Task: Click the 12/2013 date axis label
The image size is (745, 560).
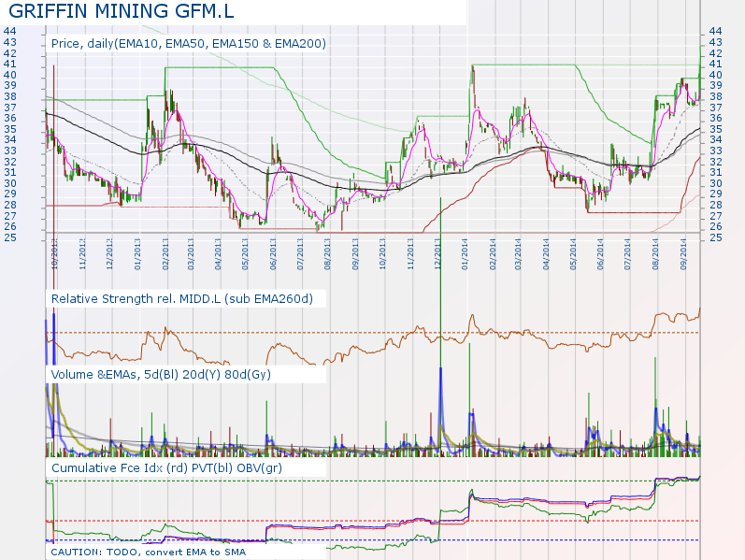Action: point(437,254)
